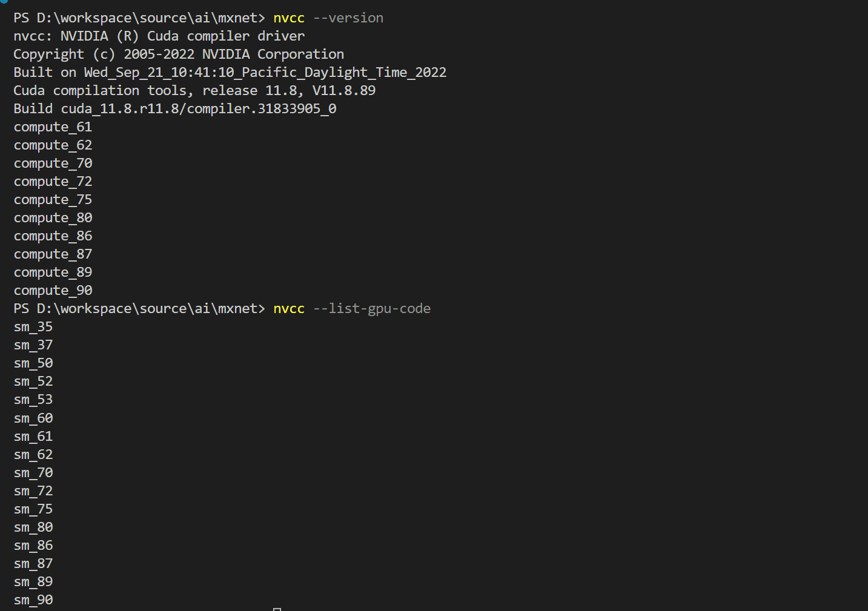868x611 pixels.
Task: Click the compute_90 output entry
Action: tap(53, 291)
